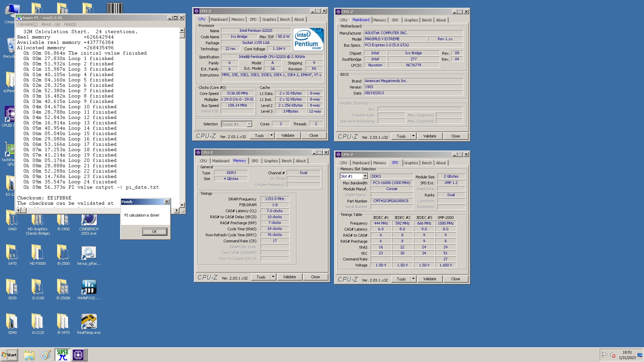644x362 pixels.
Task: Launch the HWiNFO32 desktop shortcut
Action: (x=89, y=289)
